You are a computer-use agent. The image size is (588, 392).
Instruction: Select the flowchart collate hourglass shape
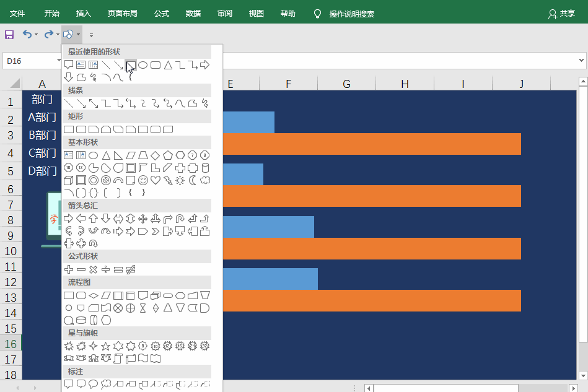pos(143,308)
